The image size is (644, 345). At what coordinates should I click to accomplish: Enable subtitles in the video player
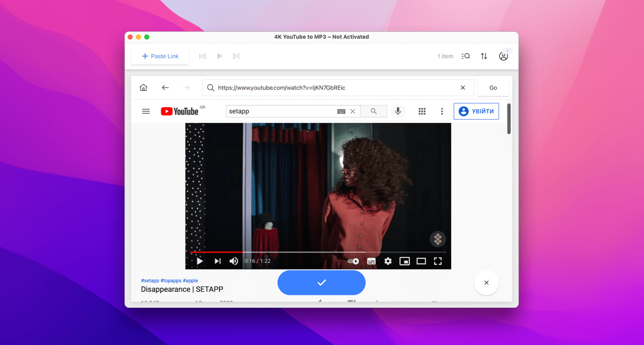[371, 261]
